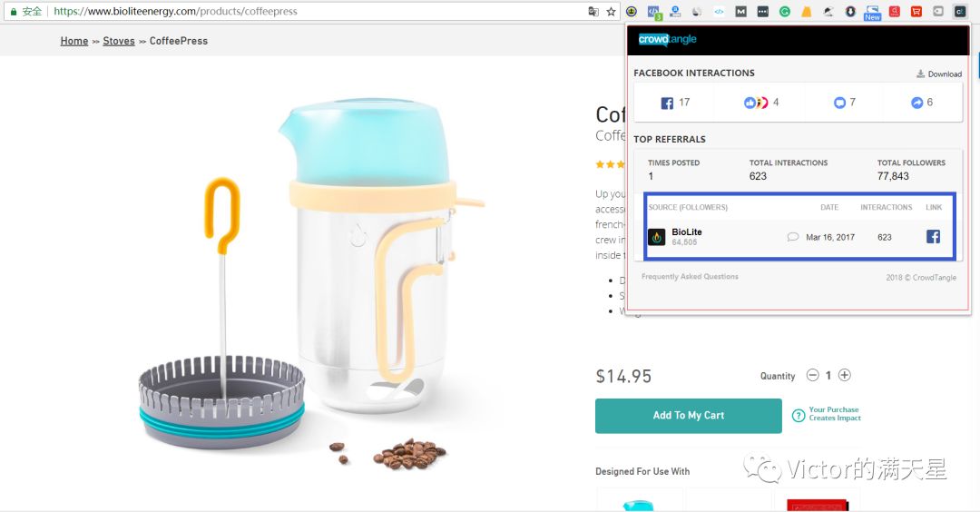Viewport: 980px width, 512px height.
Task: Click the Your Purchase Creates Impact question icon
Action: tap(799, 415)
